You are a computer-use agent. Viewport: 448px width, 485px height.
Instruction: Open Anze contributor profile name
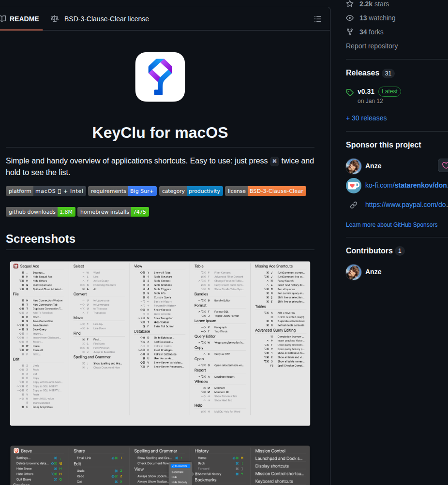pyautogui.click(x=373, y=272)
